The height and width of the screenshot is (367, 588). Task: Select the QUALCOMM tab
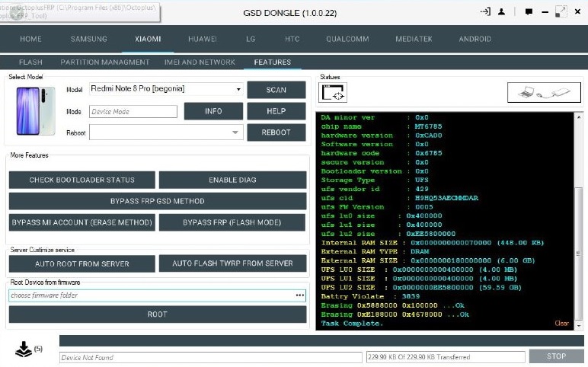point(347,39)
